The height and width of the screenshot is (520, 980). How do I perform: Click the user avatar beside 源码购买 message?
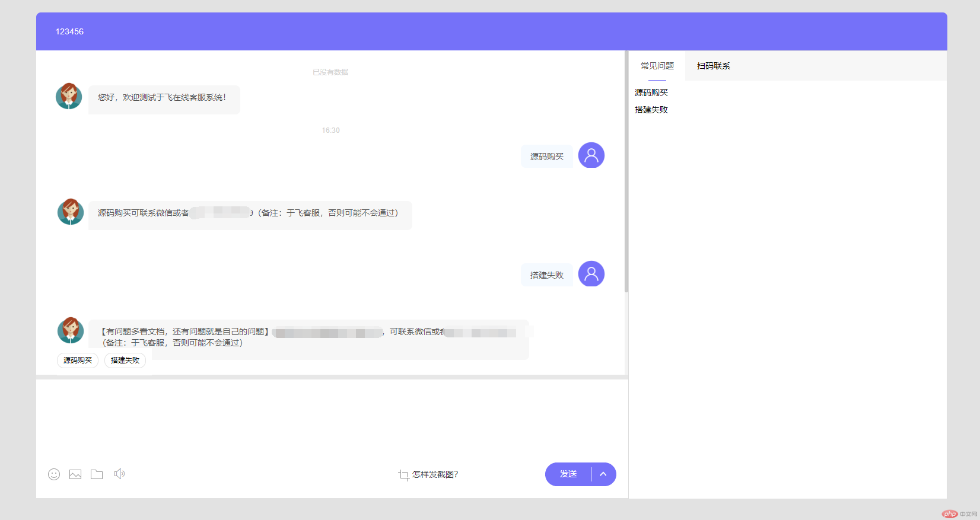coord(591,155)
